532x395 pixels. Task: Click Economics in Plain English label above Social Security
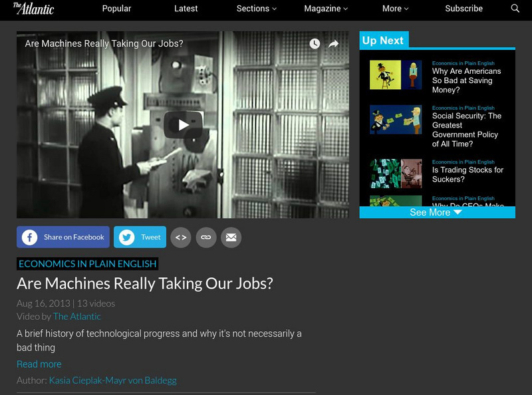tap(463, 108)
